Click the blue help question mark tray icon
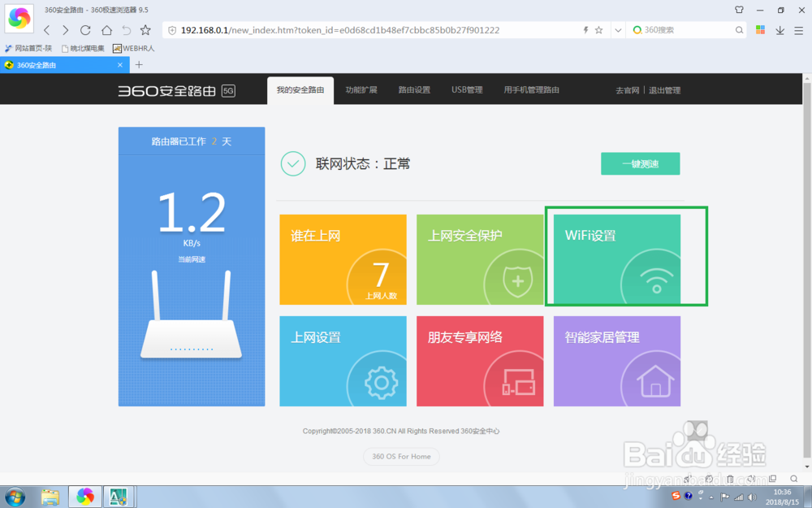812x508 pixels. click(x=689, y=496)
